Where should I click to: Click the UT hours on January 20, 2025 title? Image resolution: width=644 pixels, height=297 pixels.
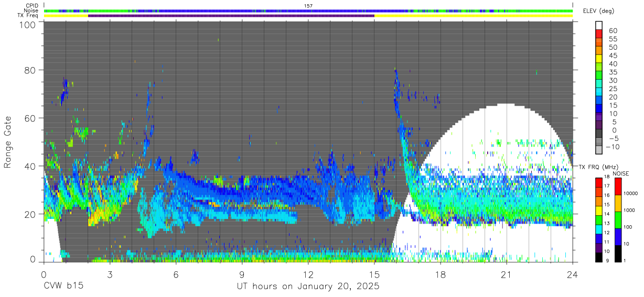click(x=308, y=287)
